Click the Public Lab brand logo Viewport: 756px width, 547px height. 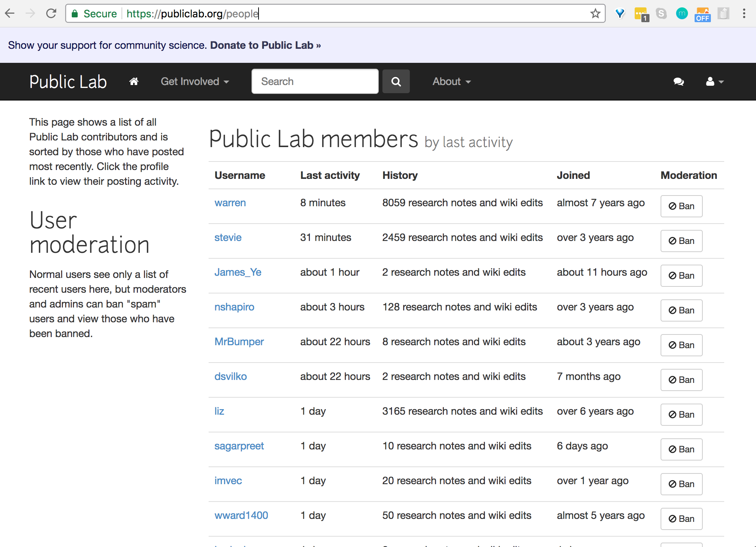[x=68, y=81]
